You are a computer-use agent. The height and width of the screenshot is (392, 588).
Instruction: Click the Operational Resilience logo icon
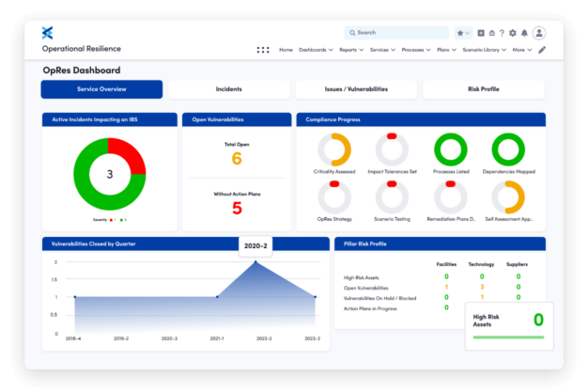[x=48, y=33]
